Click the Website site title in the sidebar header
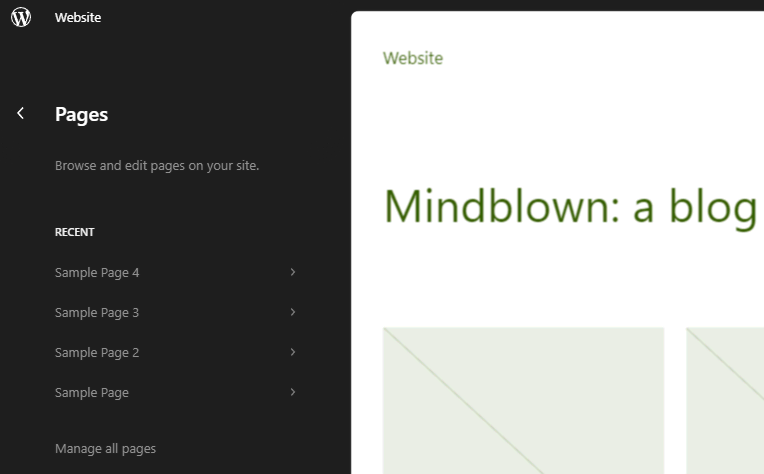This screenshot has height=474, width=764. click(78, 18)
